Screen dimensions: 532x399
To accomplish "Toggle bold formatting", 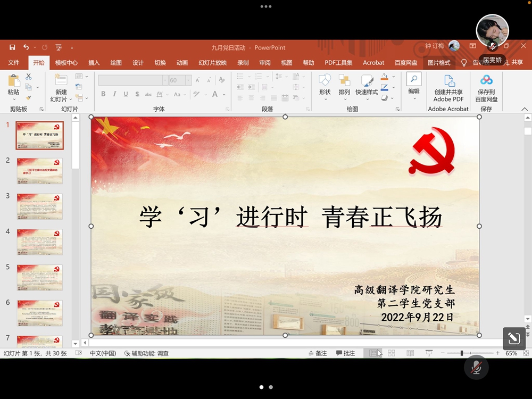I will click(103, 94).
